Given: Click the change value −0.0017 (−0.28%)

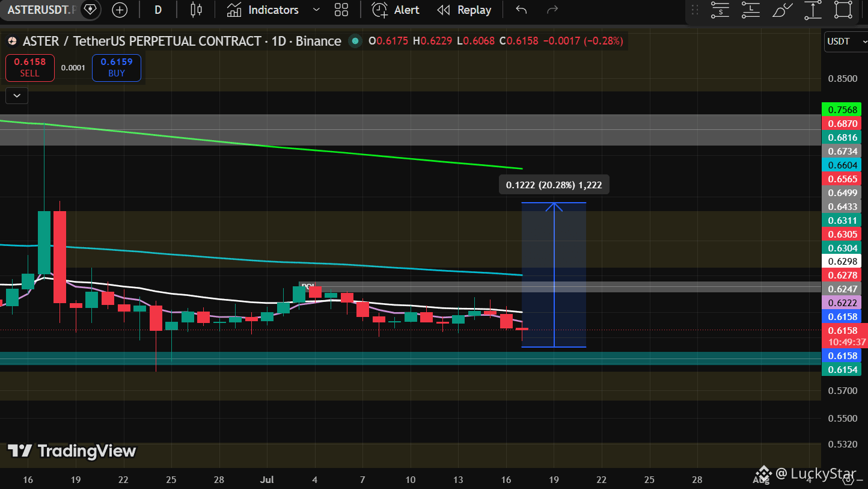Looking at the screenshot, I should click(582, 41).
